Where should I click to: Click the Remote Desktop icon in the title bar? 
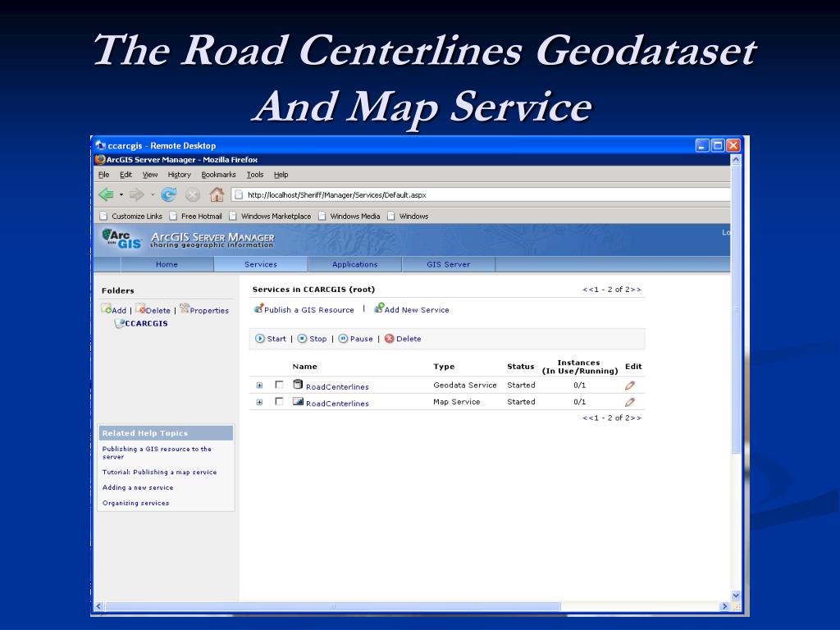[x=101, y=145]
